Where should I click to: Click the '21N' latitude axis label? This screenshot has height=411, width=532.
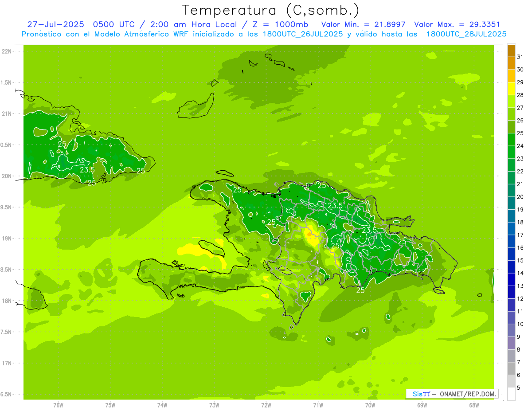click(x=7, y=114)
